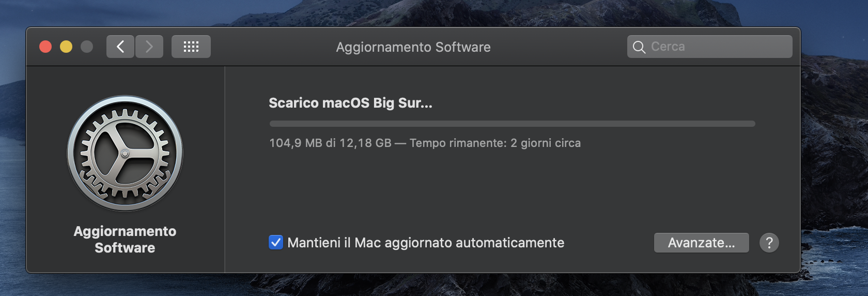This screenshot has width=868, height=296.
Task: Close the Aggiornamento Software window
Action: click(45, 47)
